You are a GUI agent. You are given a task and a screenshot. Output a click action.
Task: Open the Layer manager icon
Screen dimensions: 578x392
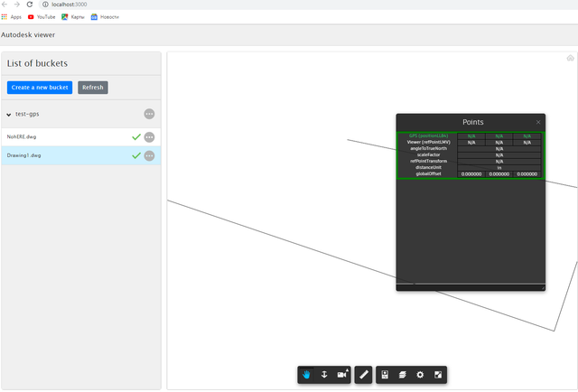tap(403, 375)
